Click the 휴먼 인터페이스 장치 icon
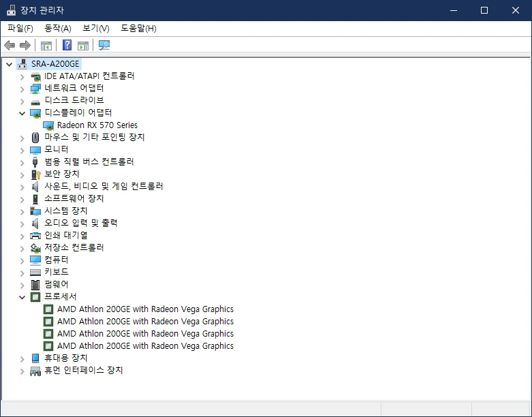The height and width of the screenshot is (417, 532). [35, 371]
